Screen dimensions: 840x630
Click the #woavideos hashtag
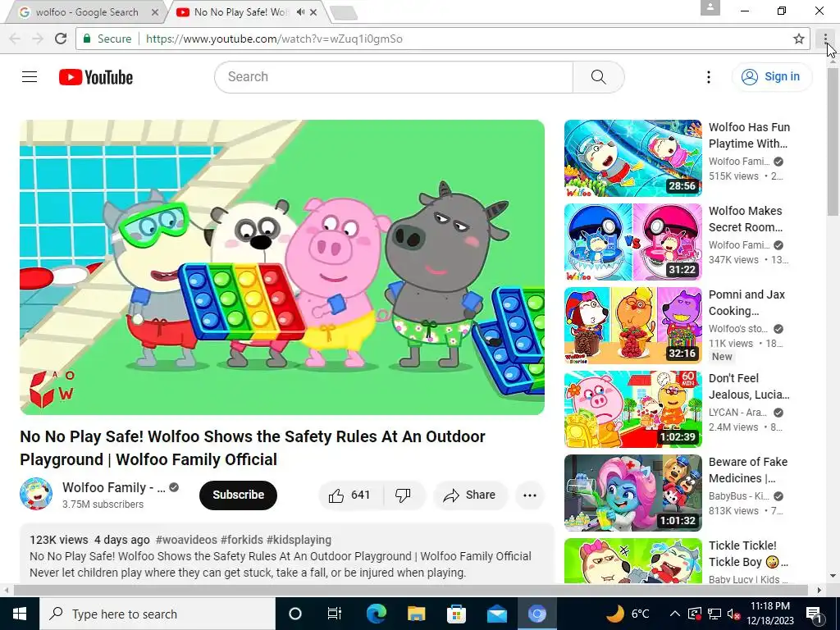pos(186,540)
